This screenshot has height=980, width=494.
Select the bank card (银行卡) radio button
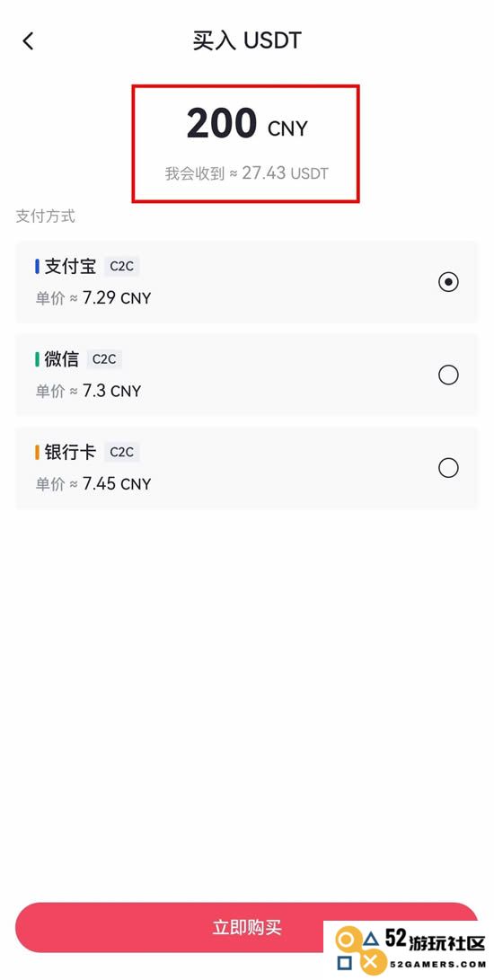(448, 467)
